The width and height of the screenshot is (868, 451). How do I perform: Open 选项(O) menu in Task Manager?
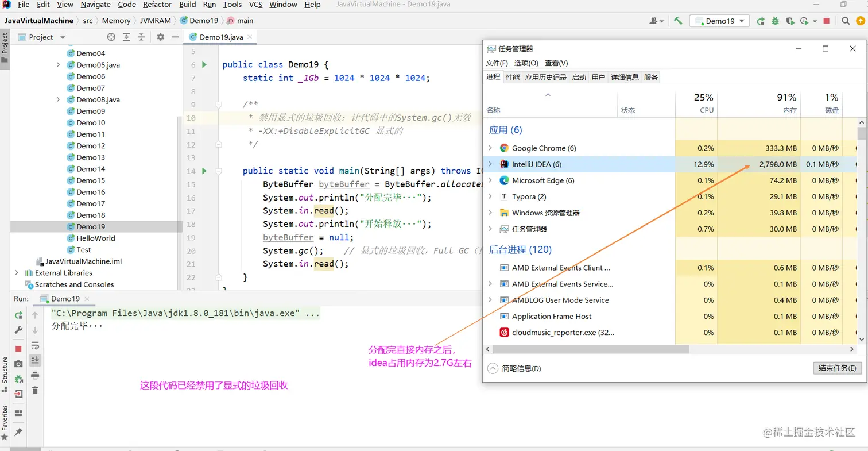526,63
